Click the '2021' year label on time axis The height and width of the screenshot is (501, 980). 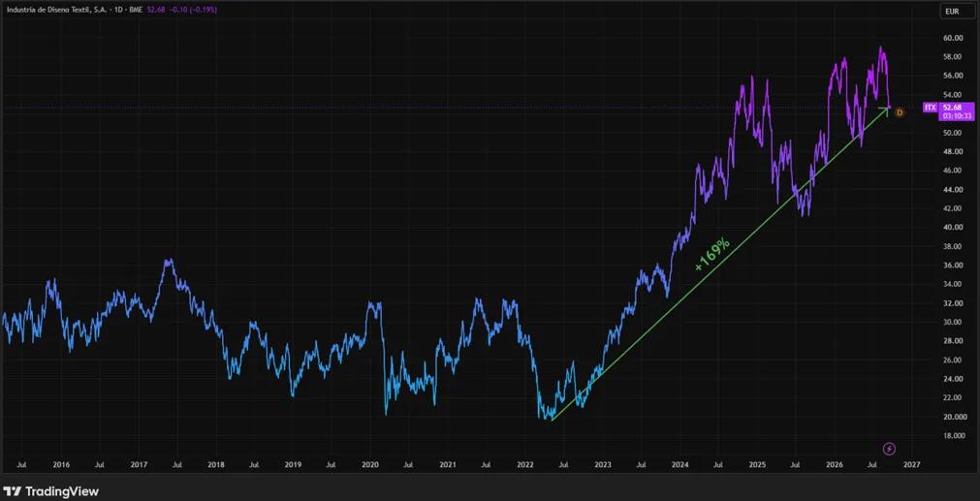point(448,465)
